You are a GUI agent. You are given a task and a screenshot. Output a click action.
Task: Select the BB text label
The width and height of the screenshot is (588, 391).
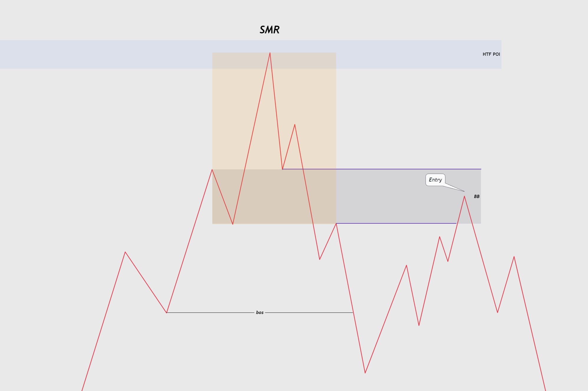coord(477,197)
